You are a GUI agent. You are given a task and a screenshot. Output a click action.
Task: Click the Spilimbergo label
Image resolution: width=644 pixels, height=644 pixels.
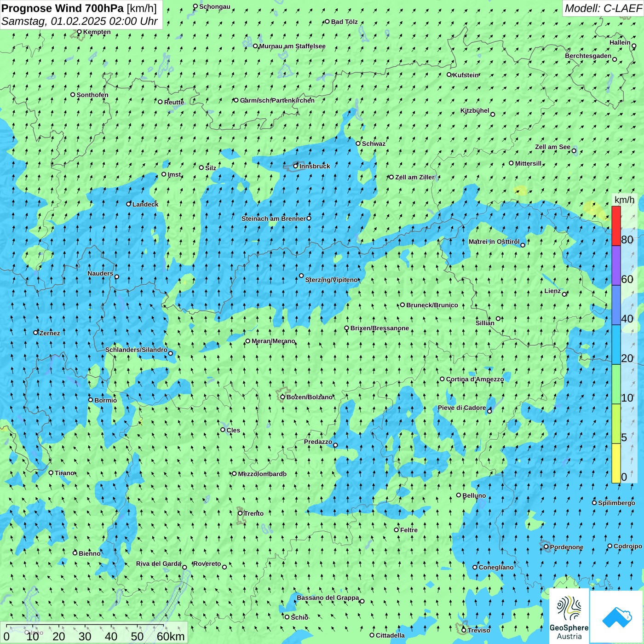(616, 503)
